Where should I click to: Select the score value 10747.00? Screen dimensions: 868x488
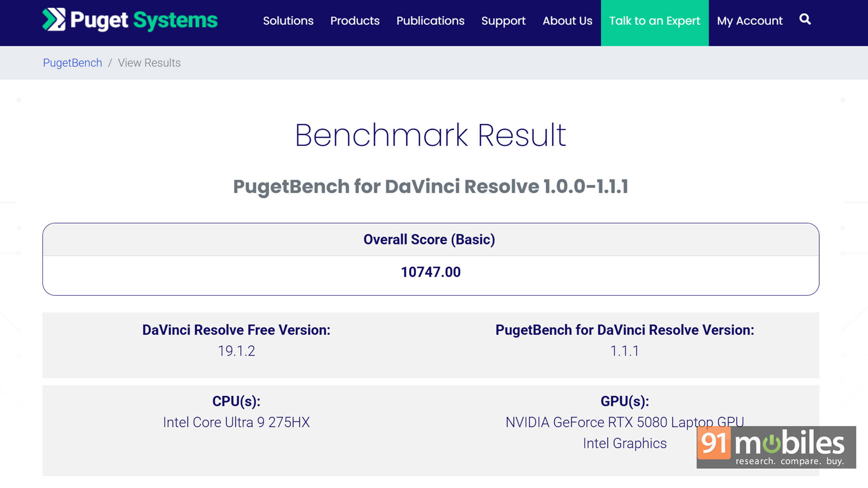[x=431, y=272]
